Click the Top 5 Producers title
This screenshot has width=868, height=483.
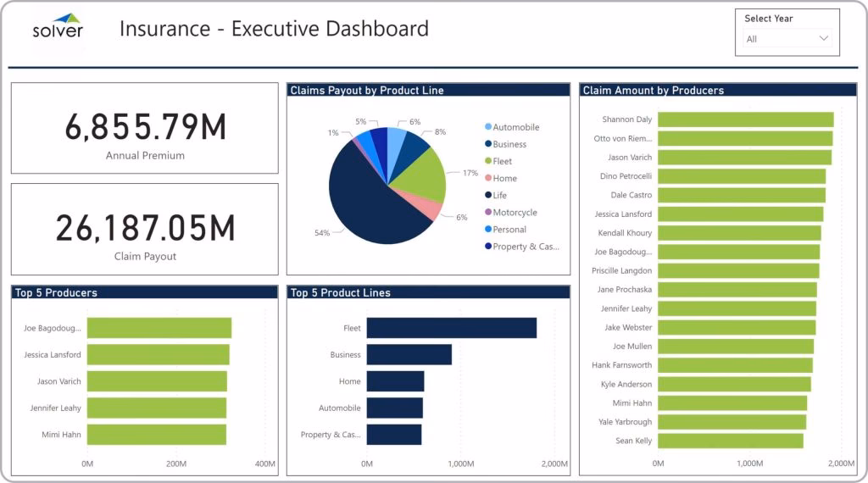tap(56, 292)
